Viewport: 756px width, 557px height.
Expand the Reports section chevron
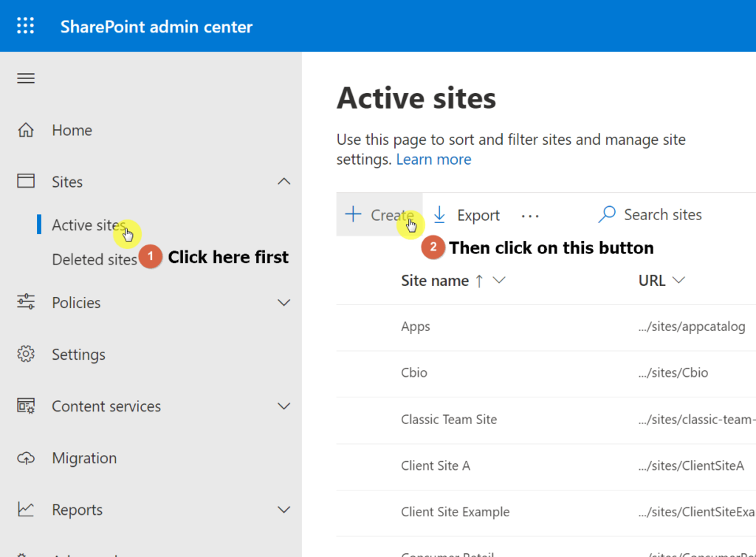coord(284,510)
